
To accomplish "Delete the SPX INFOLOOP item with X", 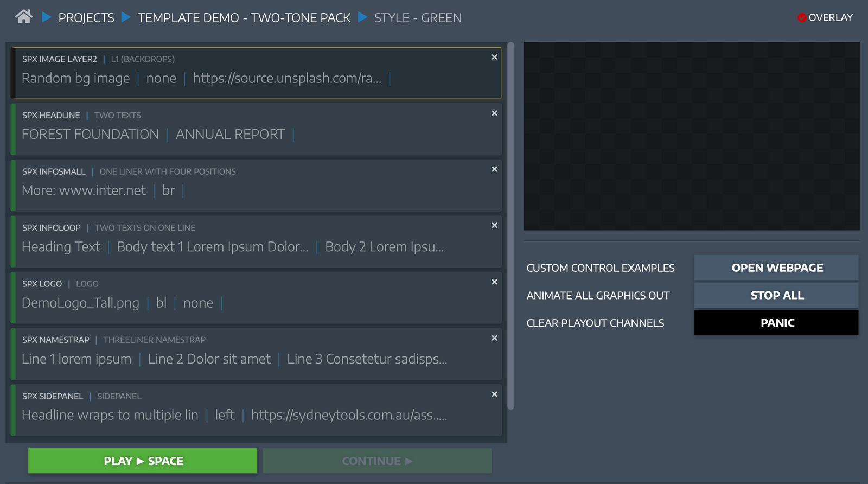I will (x=494, y=225).
